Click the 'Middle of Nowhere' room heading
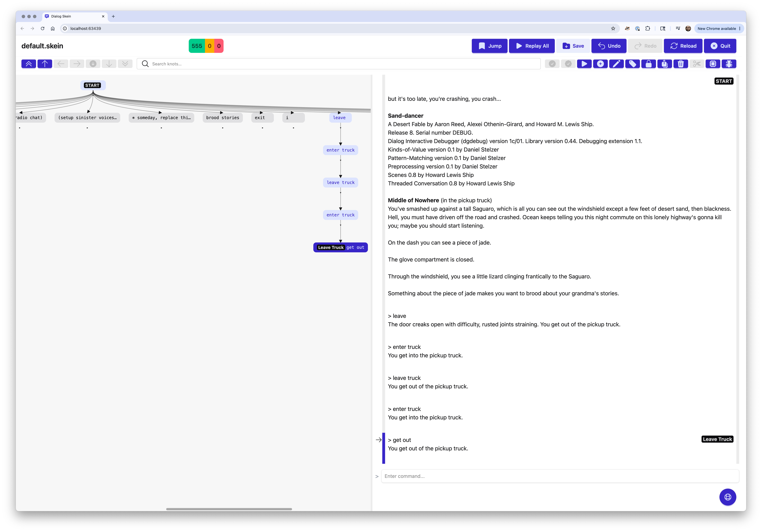Image resolution: width=762 pixels, height=532 pixels. (414, 200)
